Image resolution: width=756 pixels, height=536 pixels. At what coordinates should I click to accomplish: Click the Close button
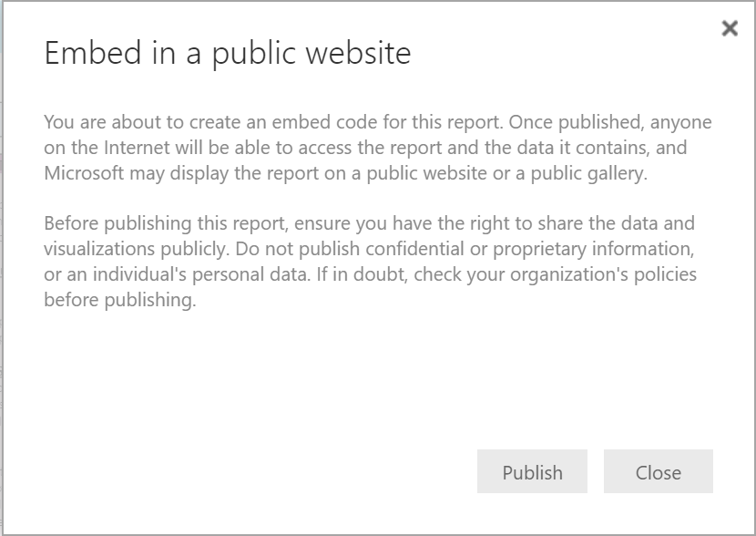click(659, 471)
